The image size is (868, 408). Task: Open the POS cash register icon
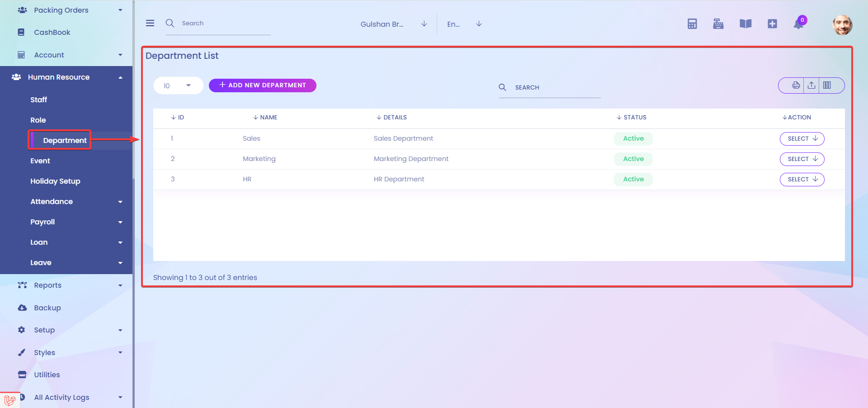click(x=718, y=24)
